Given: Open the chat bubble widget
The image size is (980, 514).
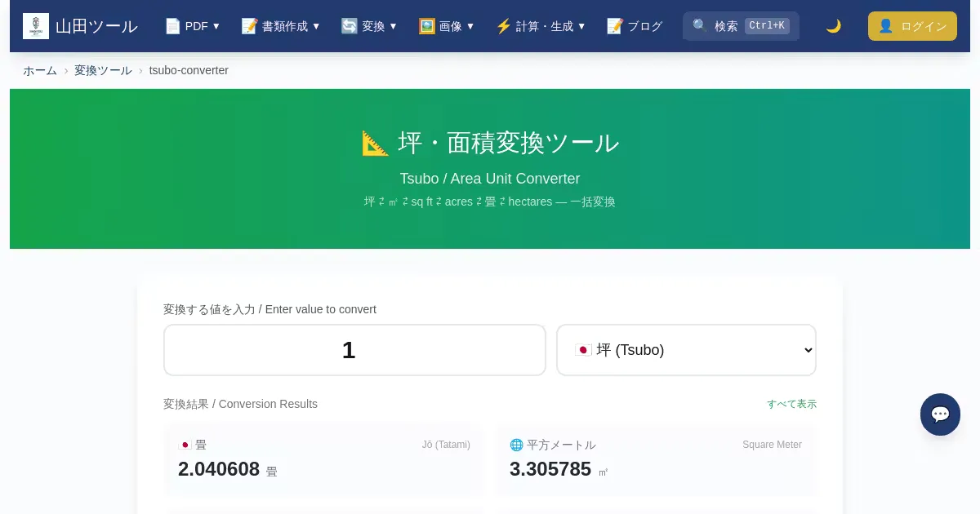Looking at the screenshot, I should pyautogui.click(x=940, y=414).
